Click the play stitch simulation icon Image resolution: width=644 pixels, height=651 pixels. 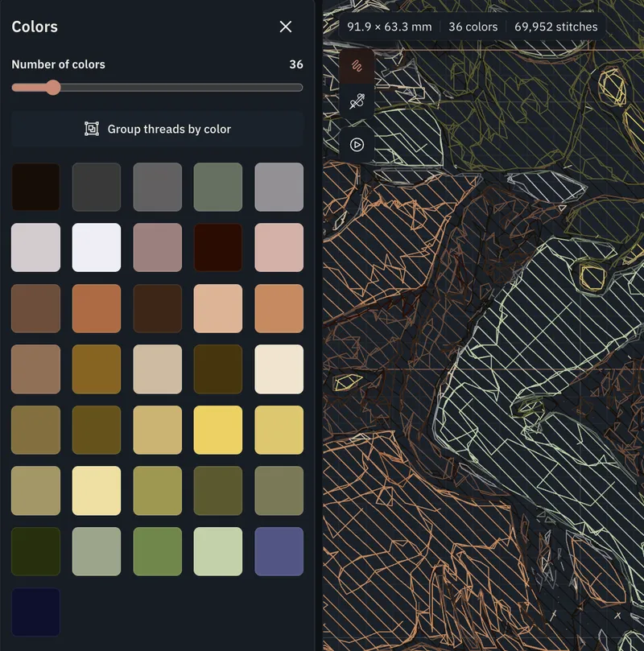(357, 145)
